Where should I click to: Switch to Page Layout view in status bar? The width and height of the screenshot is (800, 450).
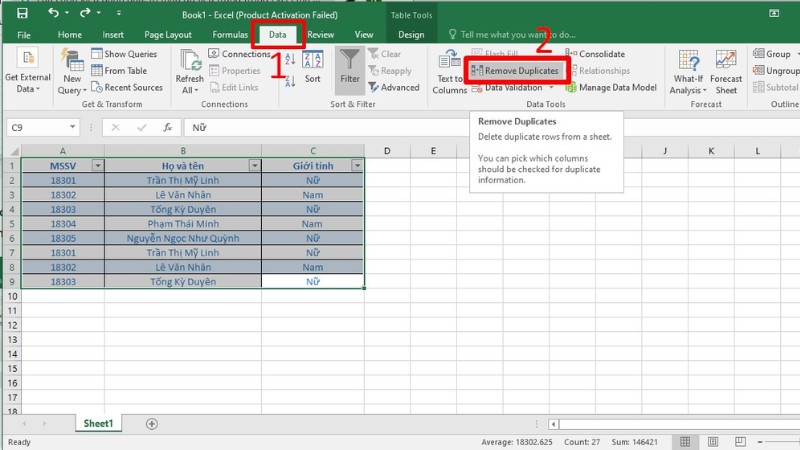[x=712, y=442]
